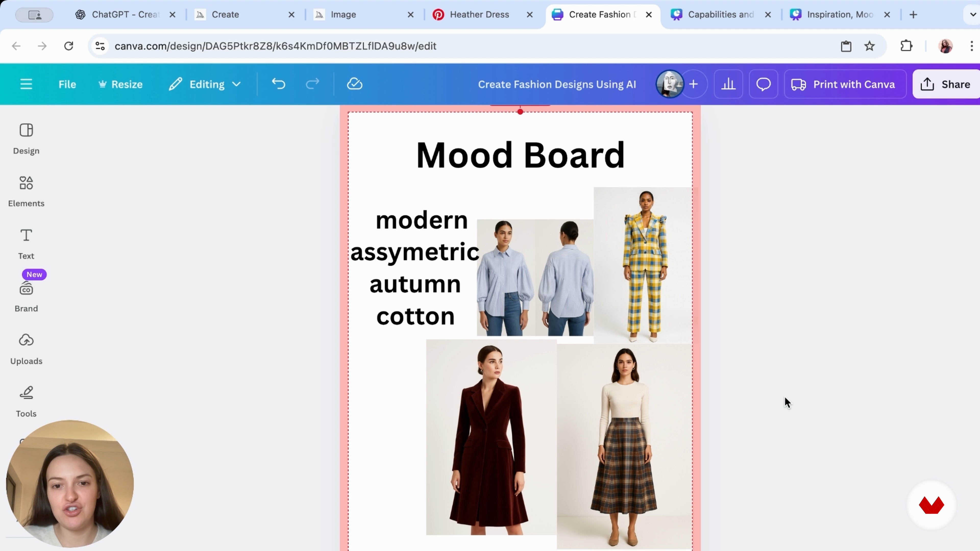Click the browser address bar URL
980x551 pixels.
(275, 46)
